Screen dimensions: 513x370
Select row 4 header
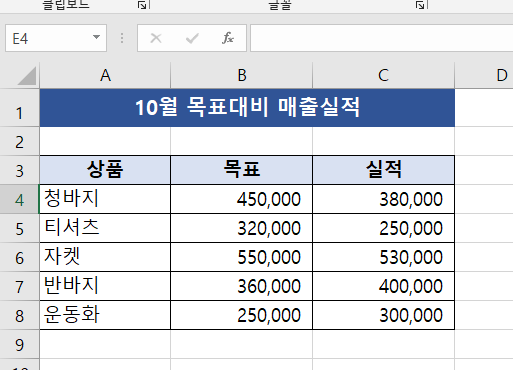20,199
